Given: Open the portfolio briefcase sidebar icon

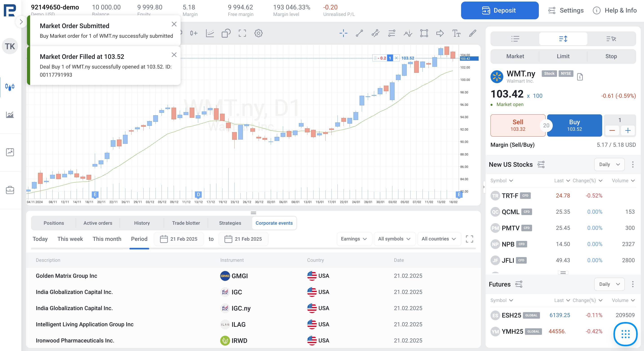Looking at the screenshot, I should pyautogui.click(x=10, y=190).
